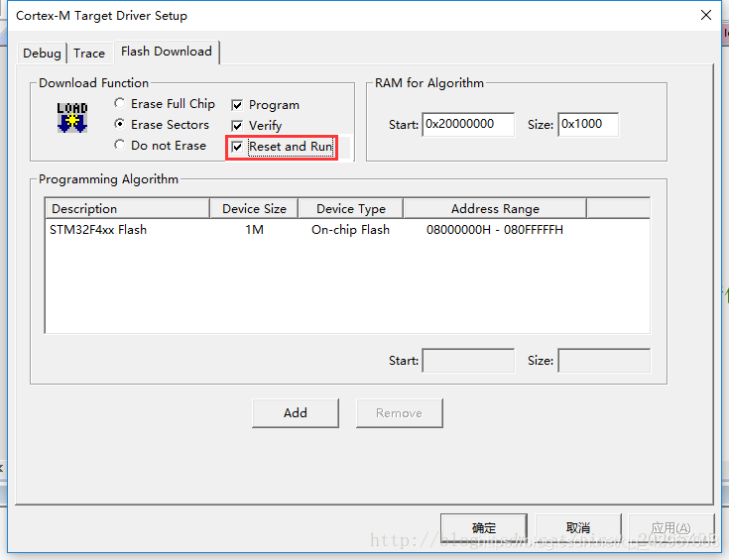Viewport: 729px width, 560px height.
Task: Click the 08000000H - 080FFFFFH address cell
Action: [495, 230]
